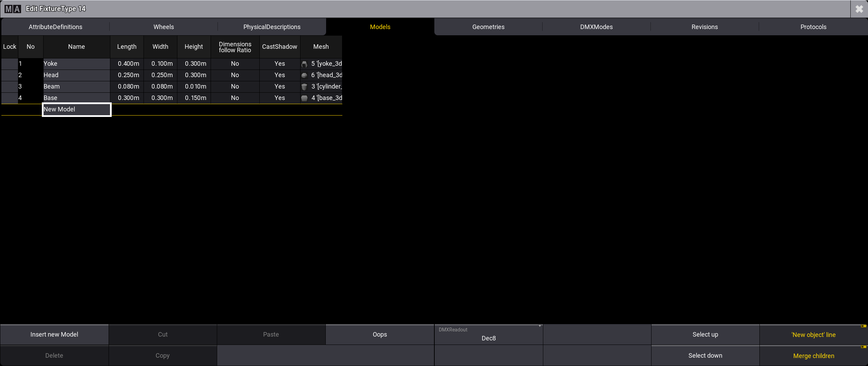The image size is (868, 366).
Task: Toggle the 'New object' line option
Action: pos(813,335)
